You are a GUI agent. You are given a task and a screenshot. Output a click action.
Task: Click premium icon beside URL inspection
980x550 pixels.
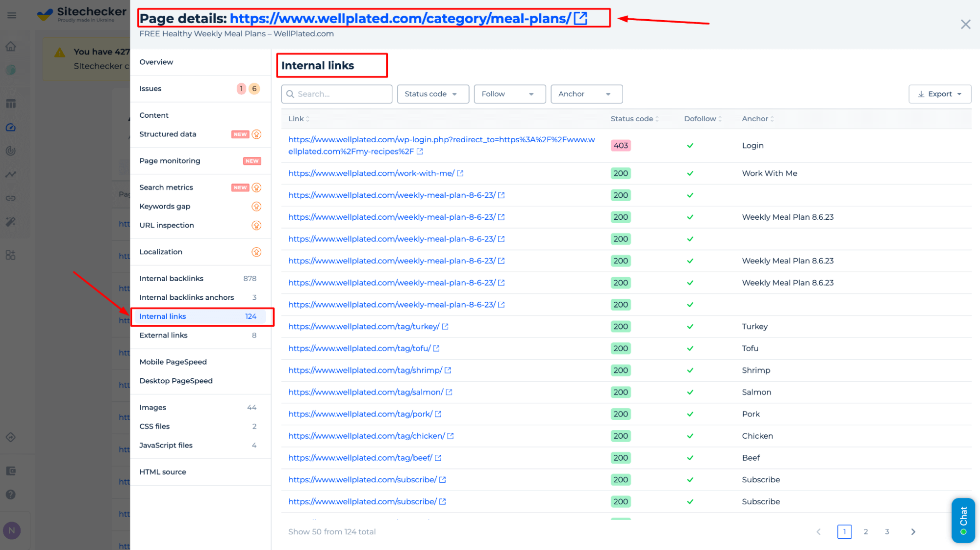pos(256,226)
